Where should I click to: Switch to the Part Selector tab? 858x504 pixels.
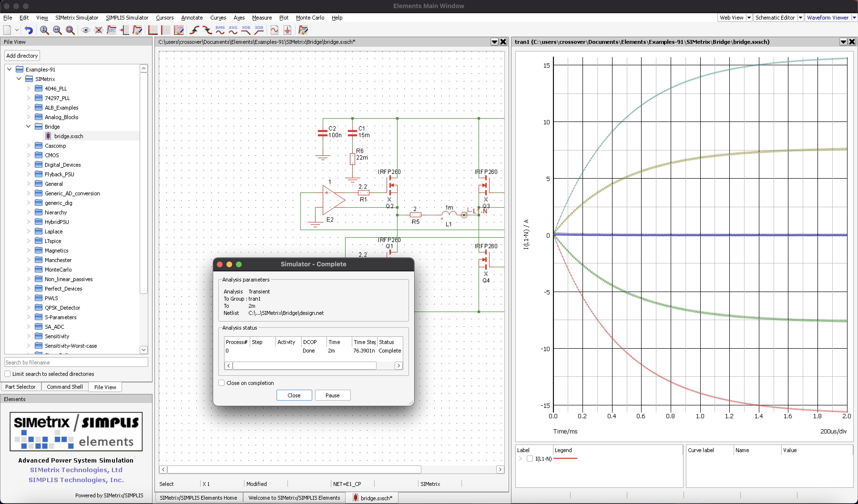click(x=20, y=387)
